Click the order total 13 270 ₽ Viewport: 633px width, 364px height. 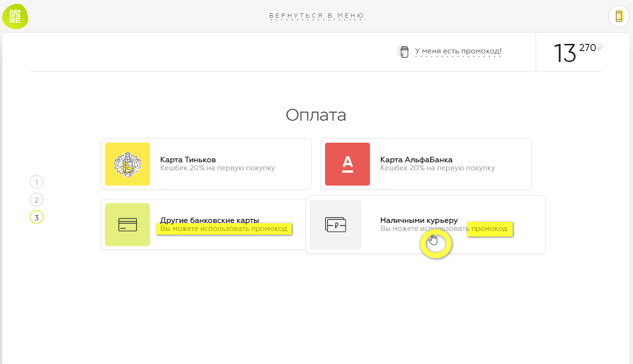point(578,52)
